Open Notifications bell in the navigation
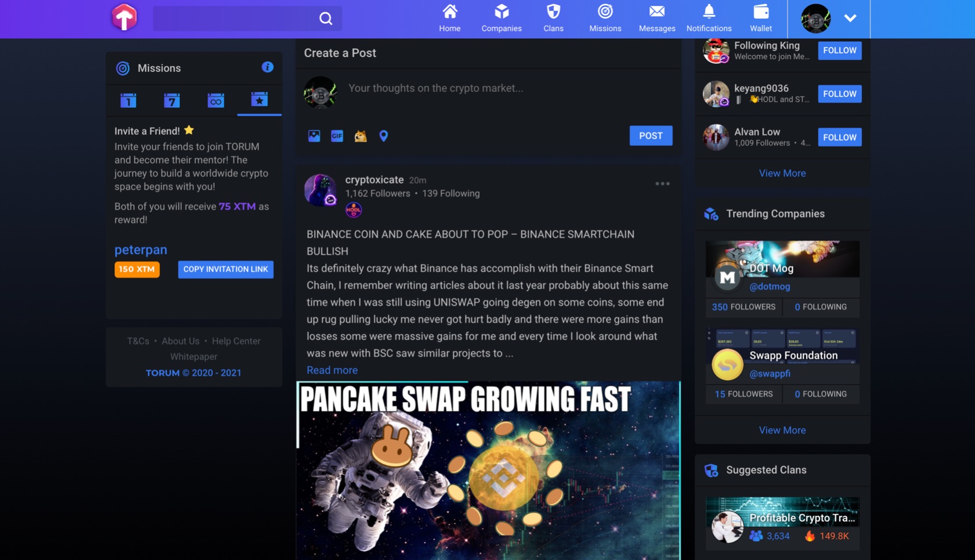This screenshot has width=975, height=560. [x=709, y=19]
